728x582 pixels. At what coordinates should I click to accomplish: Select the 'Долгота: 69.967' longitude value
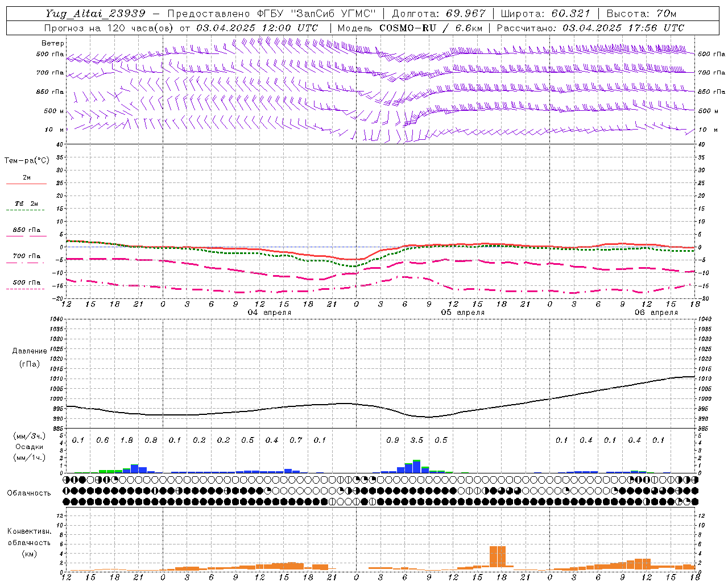coord(439,14)
